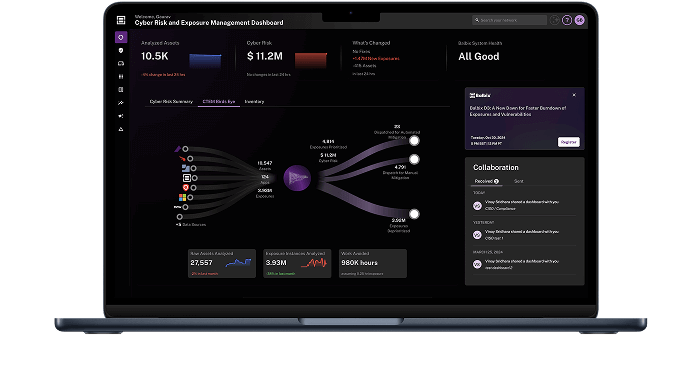700x386 pixels.
Task: Select the Dispatch for Manual Mitigation node
Action: coord(414,159)
